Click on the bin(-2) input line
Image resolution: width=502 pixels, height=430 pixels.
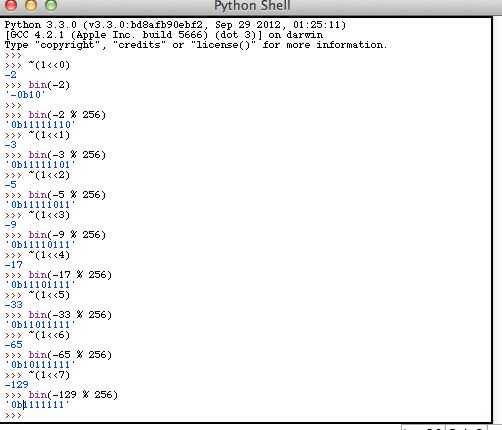(x=49, y=85)
